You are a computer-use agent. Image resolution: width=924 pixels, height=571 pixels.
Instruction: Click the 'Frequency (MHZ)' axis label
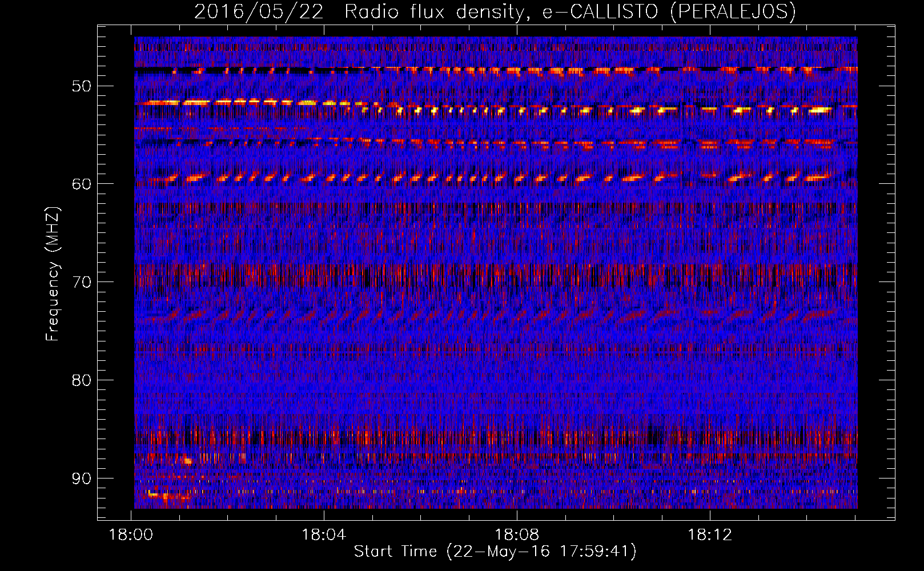pyautogui.click(x=53, y=274)
